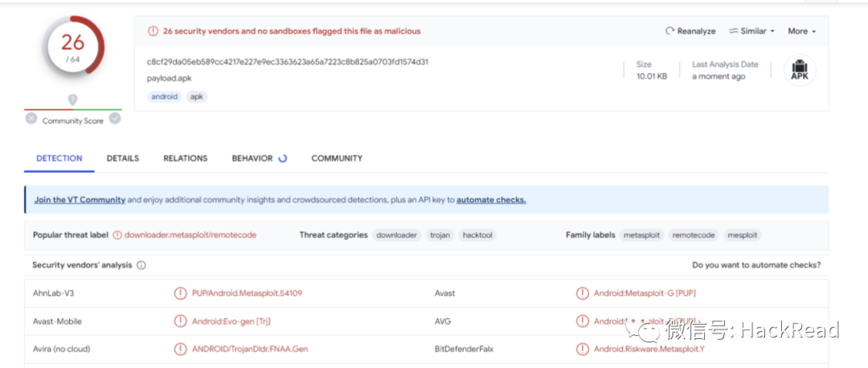Click PUP/Android.Metasploit.54109 detection result
Screen dimensions: 868x368
[247, 293]
